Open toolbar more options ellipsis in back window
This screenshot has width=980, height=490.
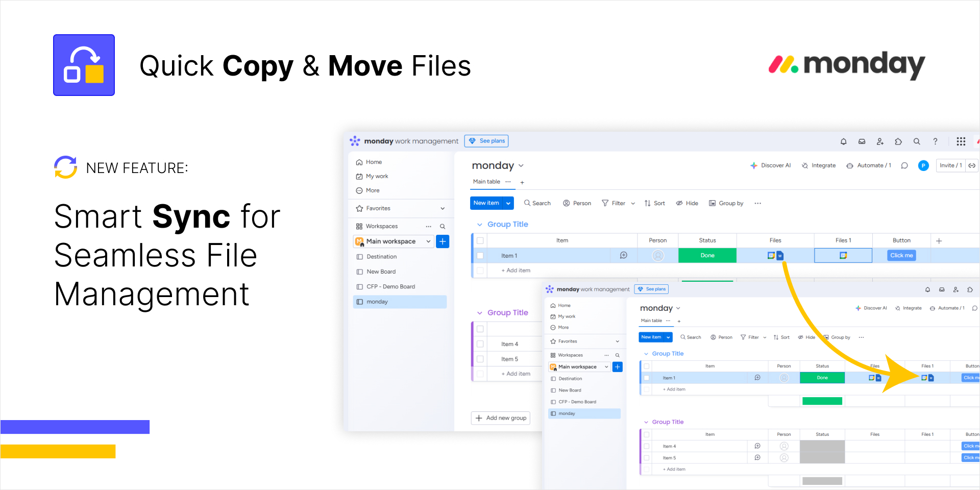click(x=758, y=203)
